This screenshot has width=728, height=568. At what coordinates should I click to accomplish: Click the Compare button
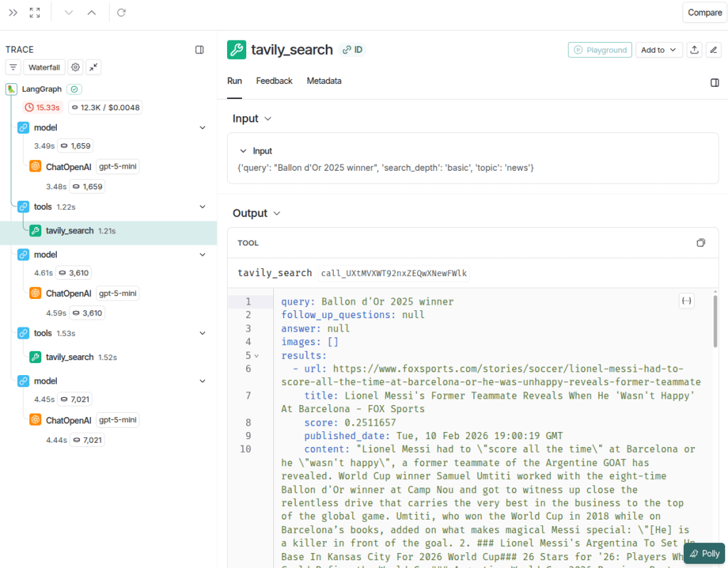click(x=705, y=13)
